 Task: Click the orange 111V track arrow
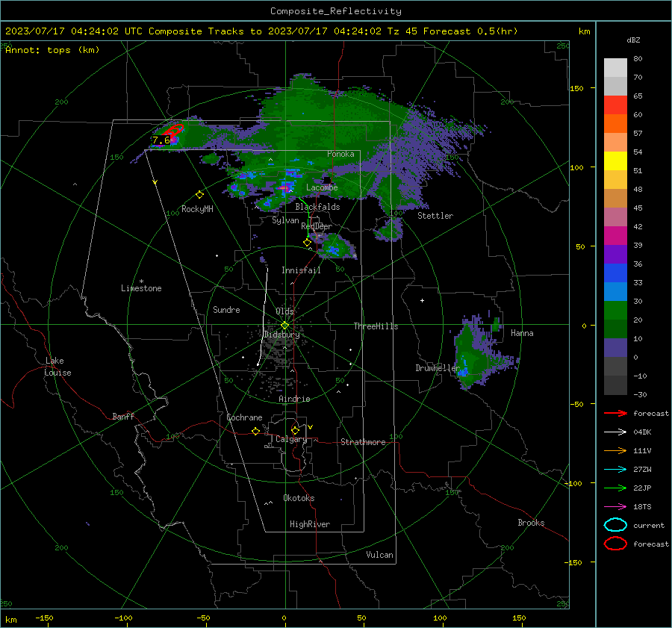615,450
